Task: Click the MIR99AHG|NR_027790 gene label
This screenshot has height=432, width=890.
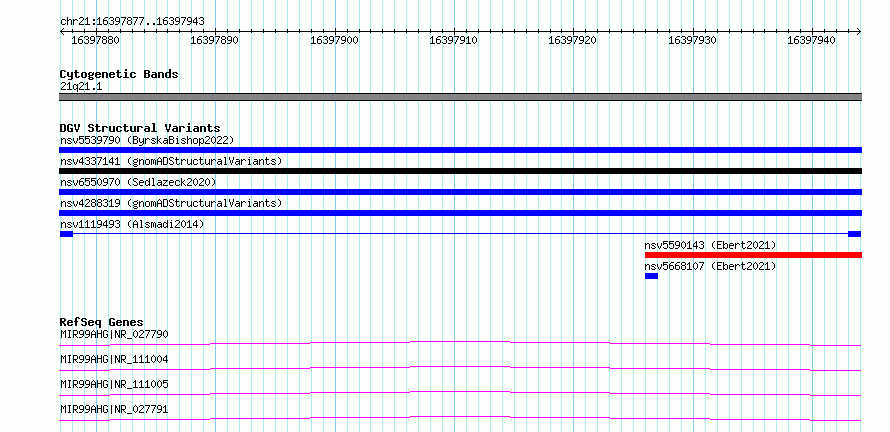Action: pos(114,334)
